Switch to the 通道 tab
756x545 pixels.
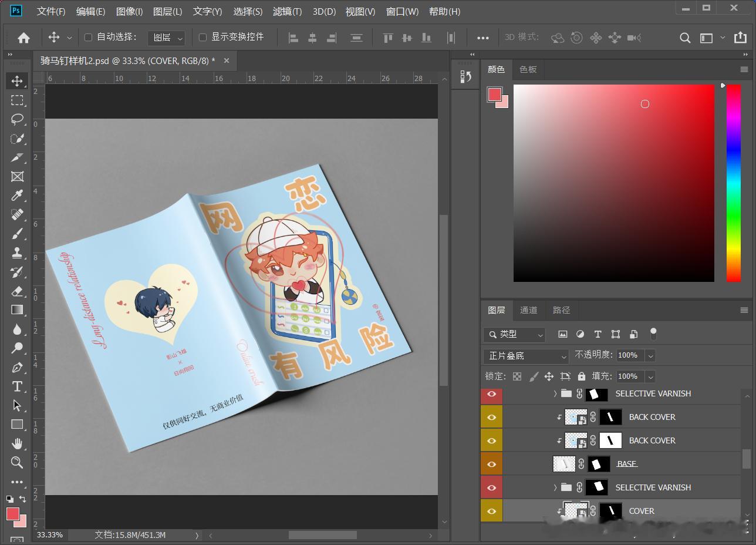[x=528, y=310]
